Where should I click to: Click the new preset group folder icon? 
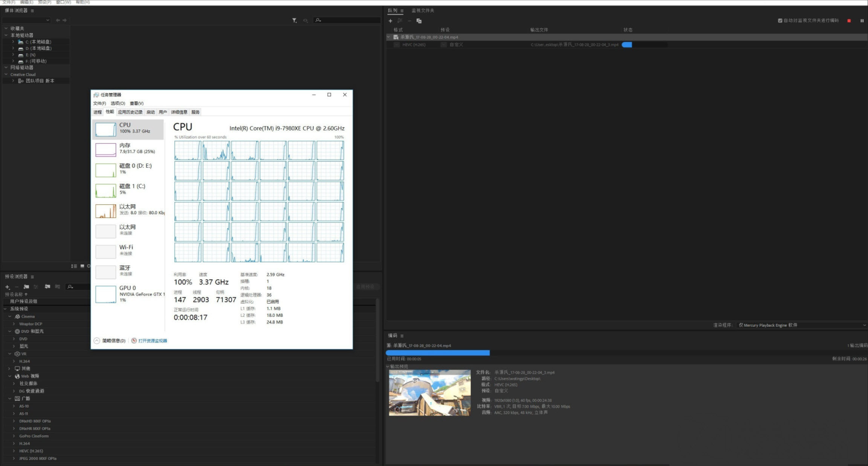pyautogui.click(x=26, y=287)
